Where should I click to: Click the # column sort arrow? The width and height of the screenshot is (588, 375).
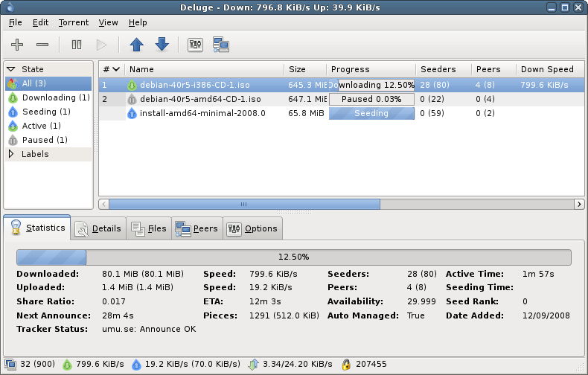click(x=116, y=69)
